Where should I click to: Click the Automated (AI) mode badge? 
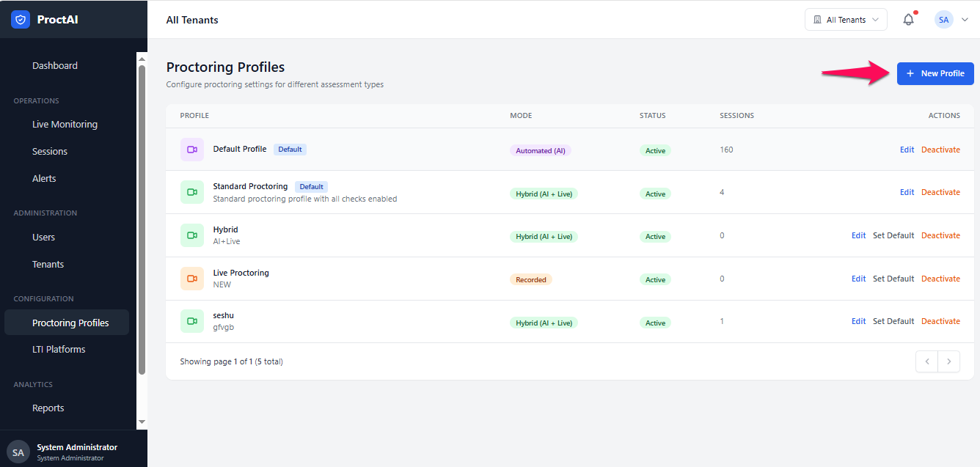coord(540,150)
